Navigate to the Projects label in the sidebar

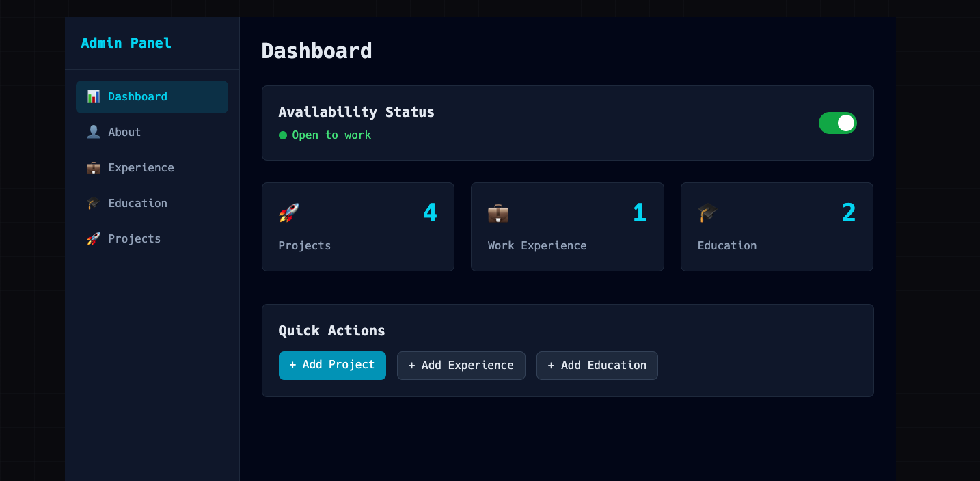(x=135, y=239)
